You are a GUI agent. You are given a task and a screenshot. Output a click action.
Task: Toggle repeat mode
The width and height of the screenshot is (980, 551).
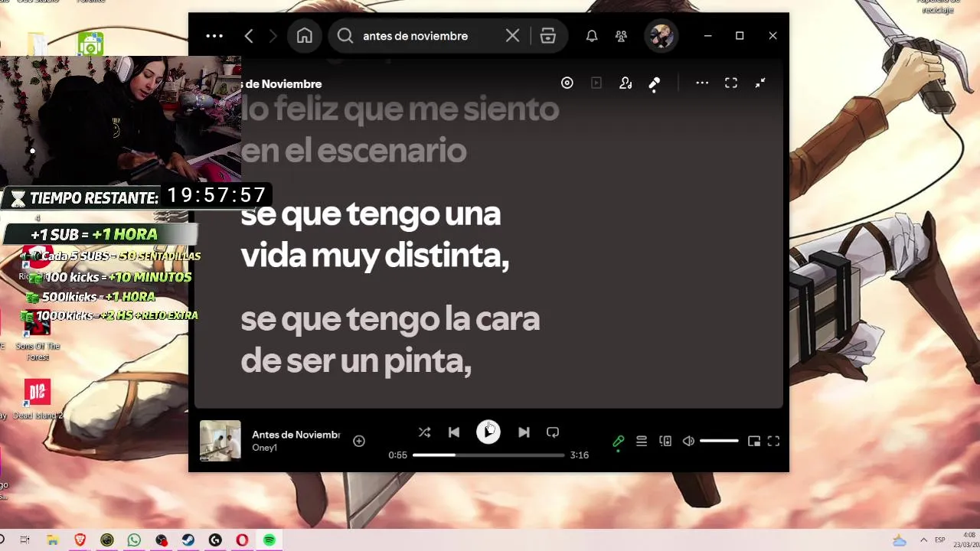click(x=553, y=432)
